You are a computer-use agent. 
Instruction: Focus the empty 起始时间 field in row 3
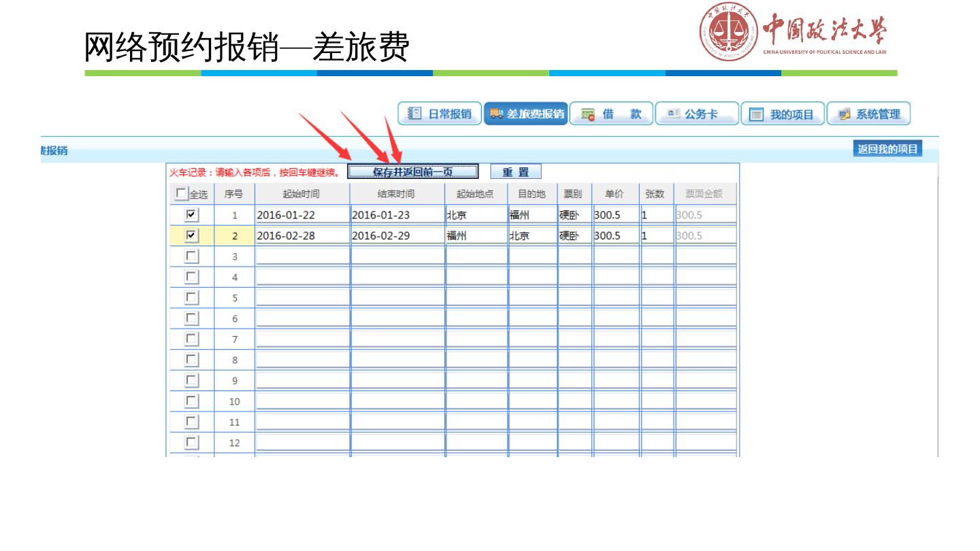[303, 256]
